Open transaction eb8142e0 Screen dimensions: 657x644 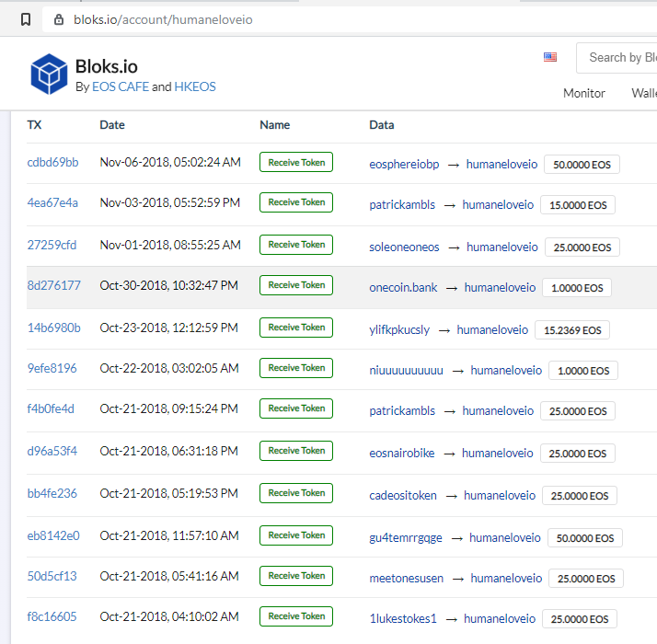(53, 535)
